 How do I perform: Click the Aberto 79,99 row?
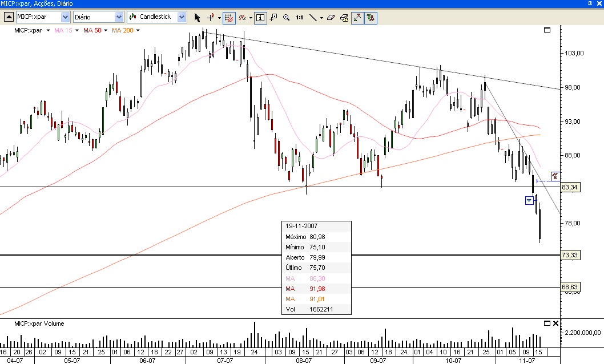point(317,257)
